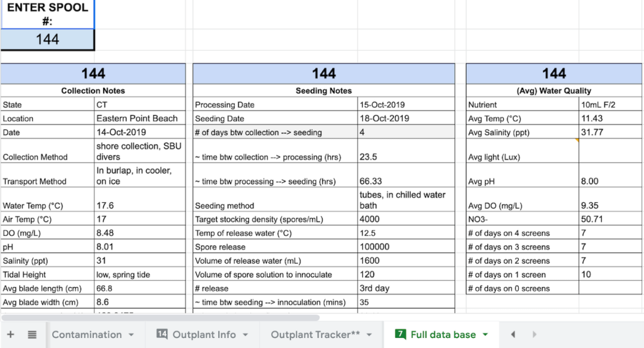Viewport: 644px width, 348px height.
Task: Click the add new sheet plus icon
Action: click(x=11, y=335)
